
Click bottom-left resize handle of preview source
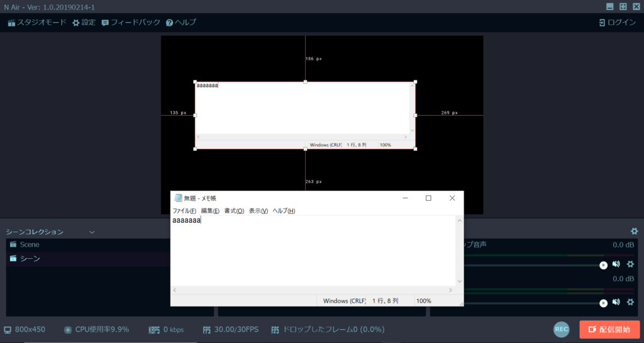[x=195, y=149]
